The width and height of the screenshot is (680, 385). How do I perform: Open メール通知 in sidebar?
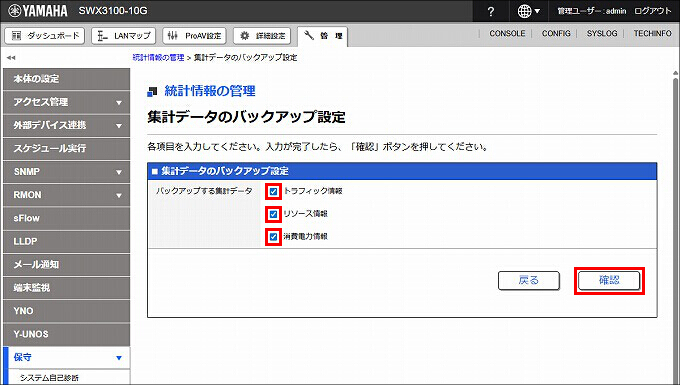[x=66, y=264]
